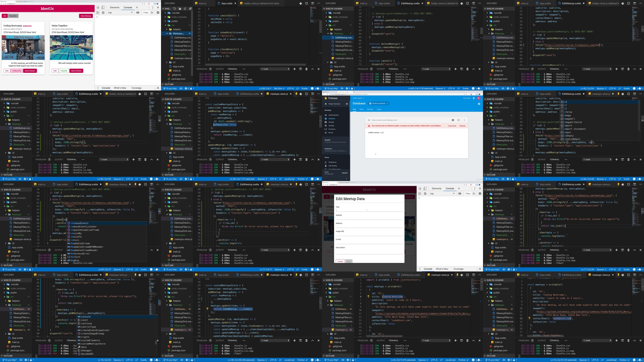Image resolution: width=644 pixels, height=362 pixels.
Task: Open the kebab menu in Firebase database card
Action: (464, 120)
